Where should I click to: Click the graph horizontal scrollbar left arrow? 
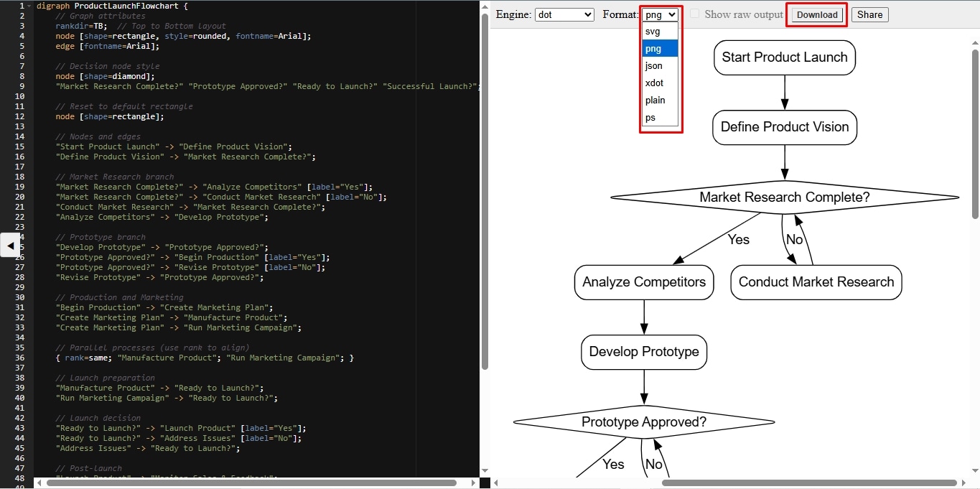pyautogui.click(x=495, y=483)
